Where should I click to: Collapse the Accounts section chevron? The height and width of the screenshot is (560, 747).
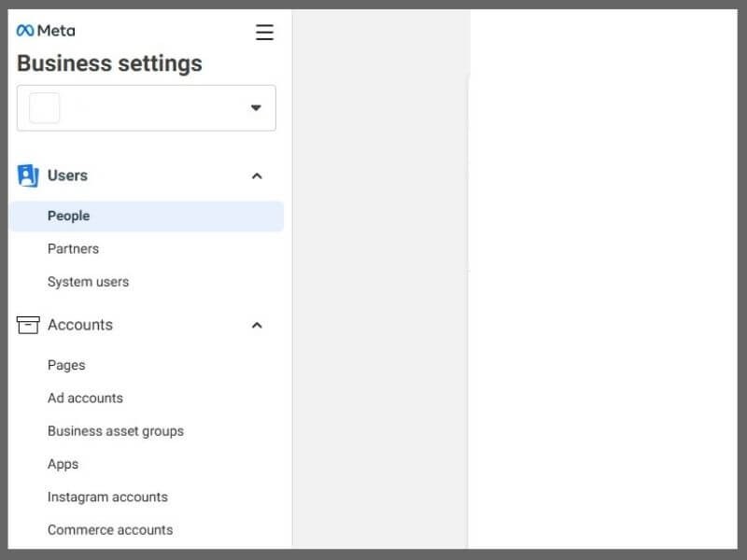click(x=257, y=325)
